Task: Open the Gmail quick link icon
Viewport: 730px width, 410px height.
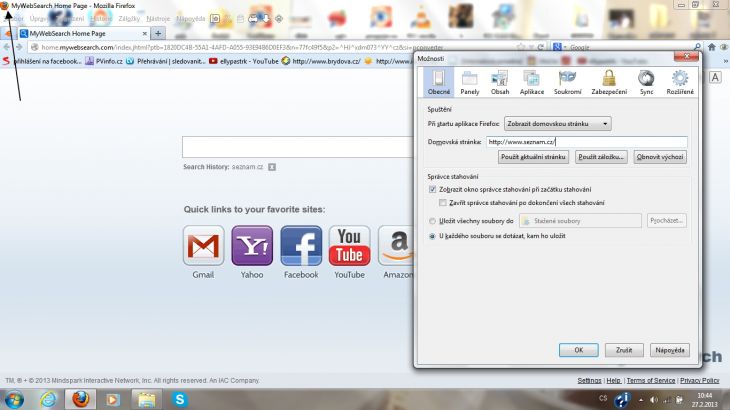Action: 203,246
